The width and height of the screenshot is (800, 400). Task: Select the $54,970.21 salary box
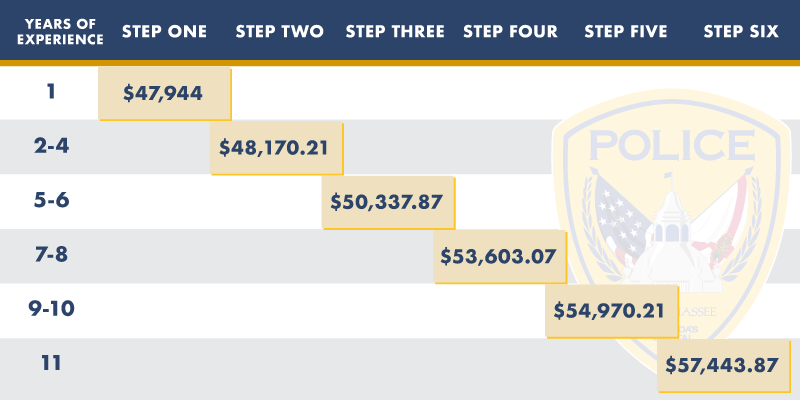[611, 311]
